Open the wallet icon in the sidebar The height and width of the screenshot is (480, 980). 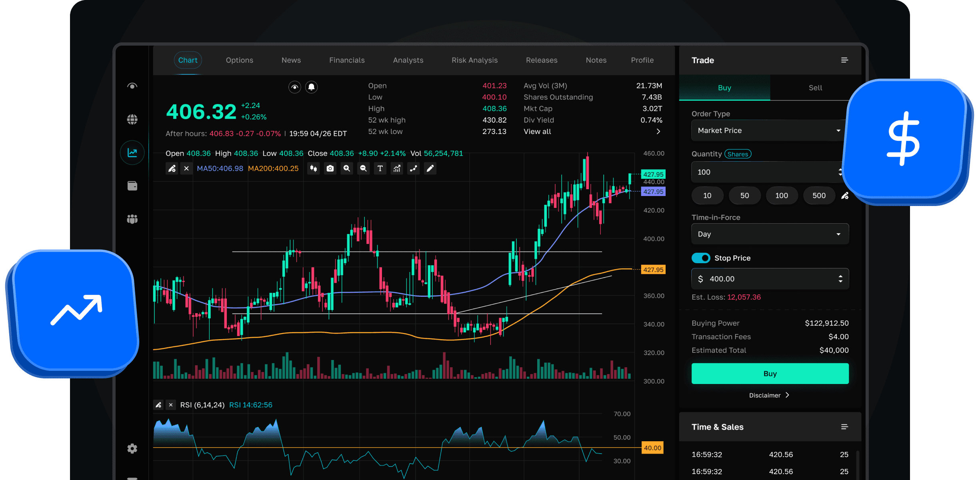coord(132,186)
